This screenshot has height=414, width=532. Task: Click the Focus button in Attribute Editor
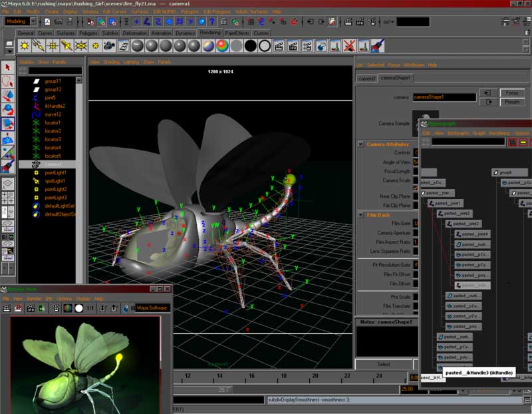512,93
